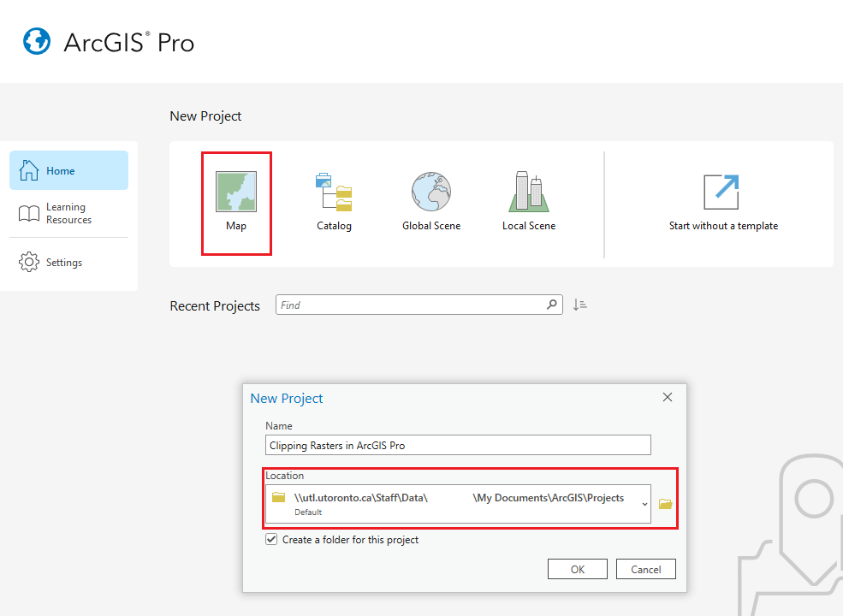Image resolution: width=843 pixels, height=616 pixels.
Task: Confirm project creation with OK
Action: tap(577, 568)
